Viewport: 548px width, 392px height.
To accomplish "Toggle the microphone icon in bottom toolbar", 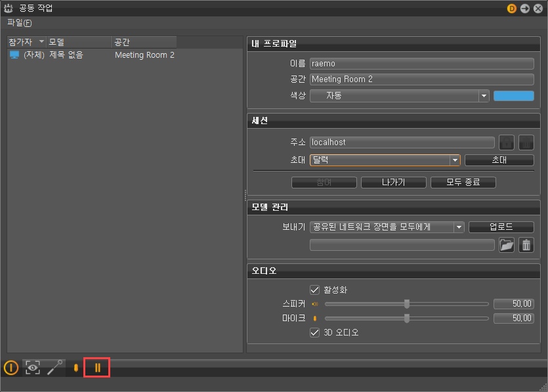I will (76, 368).
